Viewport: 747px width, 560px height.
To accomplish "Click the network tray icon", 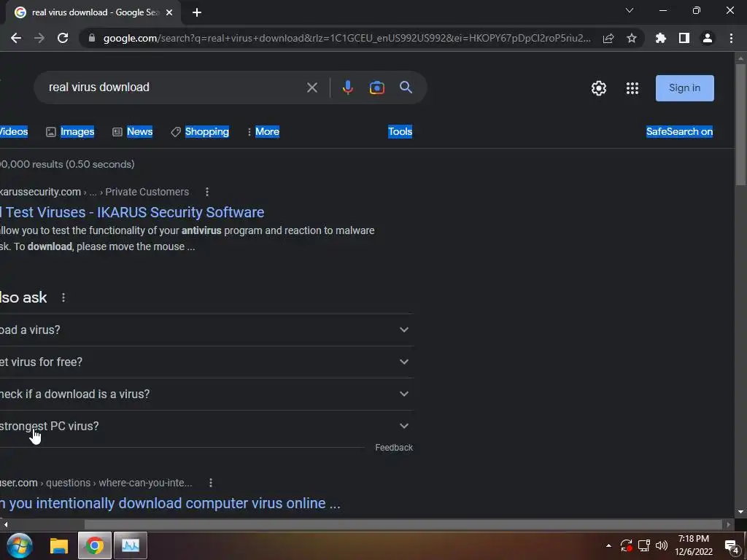I will (644, 545).
